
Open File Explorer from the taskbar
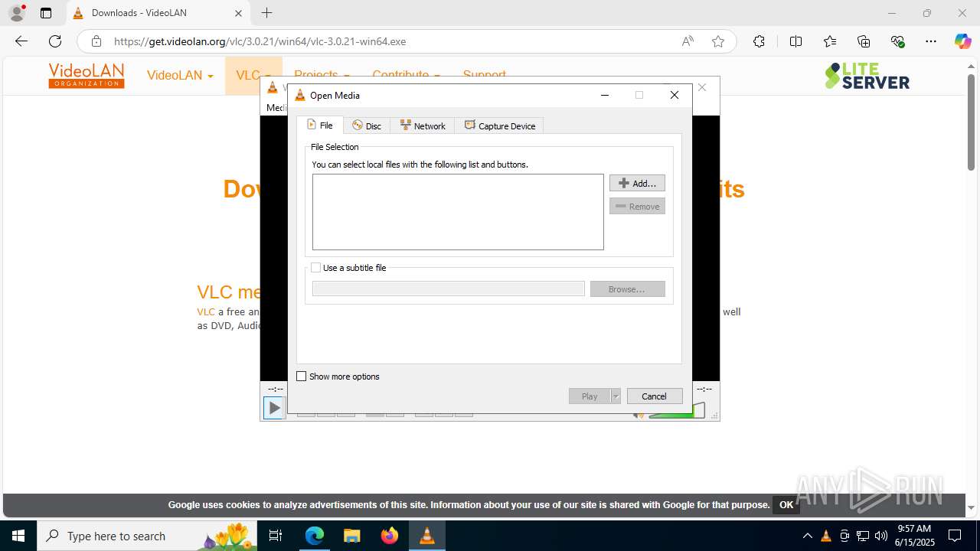[x=351, y=536]
